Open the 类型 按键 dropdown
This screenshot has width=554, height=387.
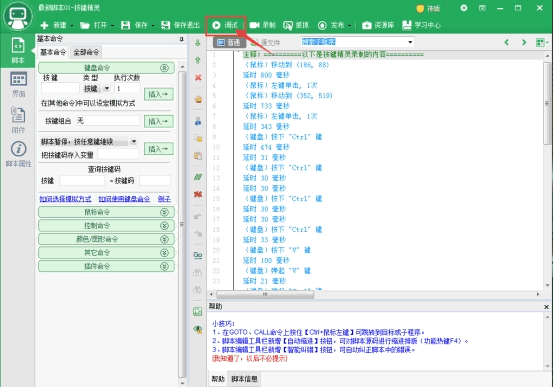click(x=106, y=88)
